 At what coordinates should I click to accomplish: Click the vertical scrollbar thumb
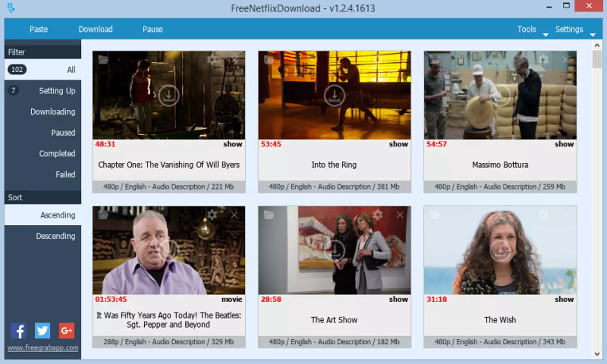pyautogui.click(x=597, y=60)
